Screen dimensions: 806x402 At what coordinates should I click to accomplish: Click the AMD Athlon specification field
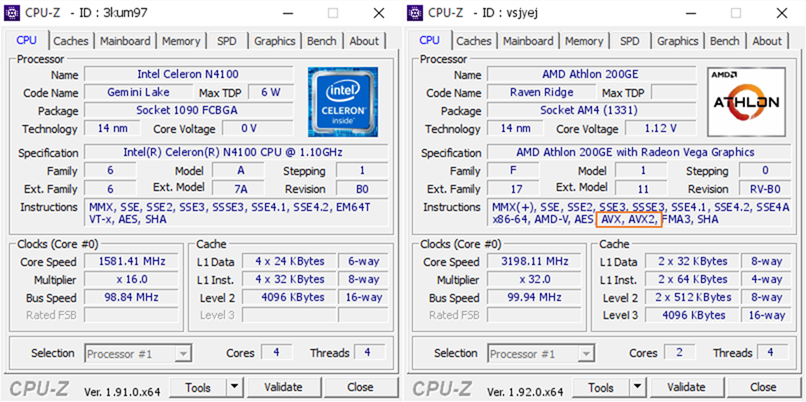coord(639,152)
